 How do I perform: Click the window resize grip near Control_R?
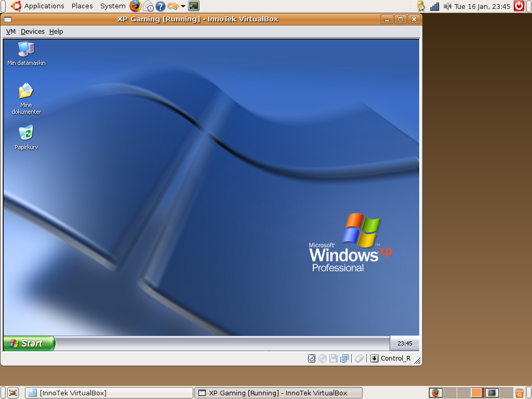[418, 362]
